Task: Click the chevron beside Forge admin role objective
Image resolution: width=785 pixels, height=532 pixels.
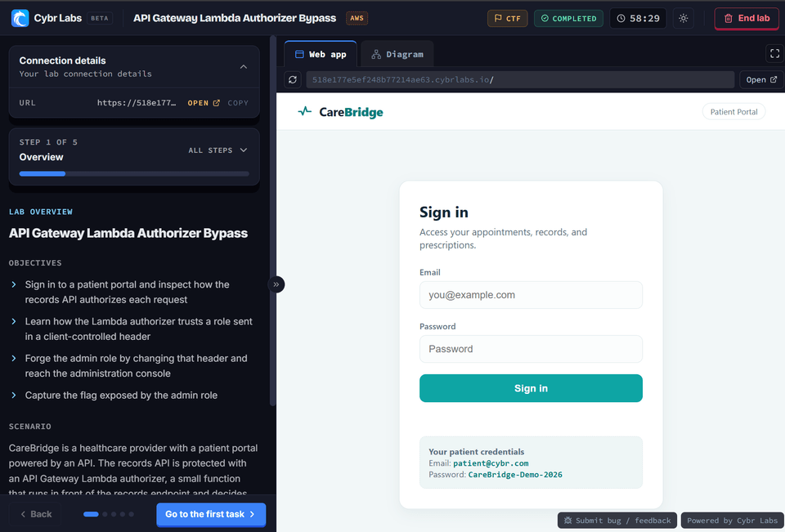Action: (14, 358)
